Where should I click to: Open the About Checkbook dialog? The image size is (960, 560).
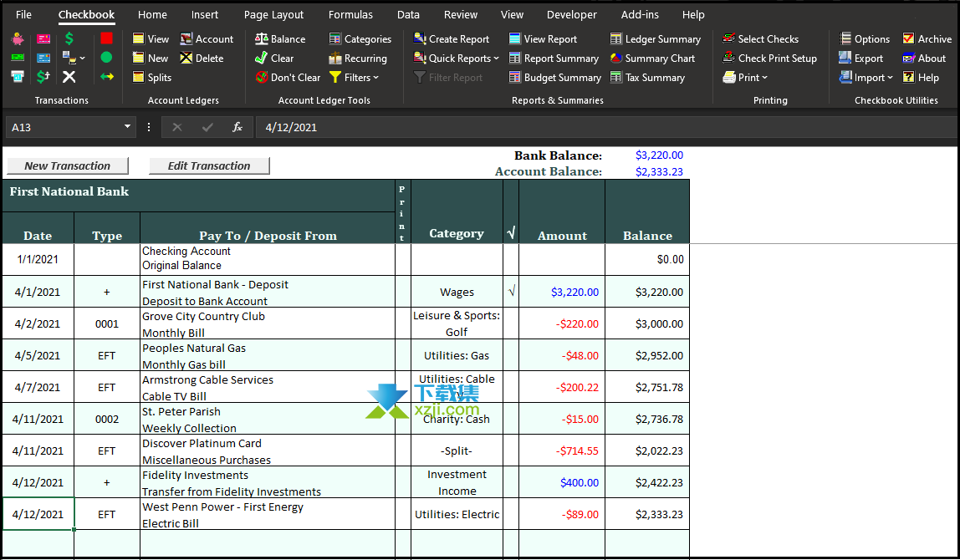tap(924, 59)
